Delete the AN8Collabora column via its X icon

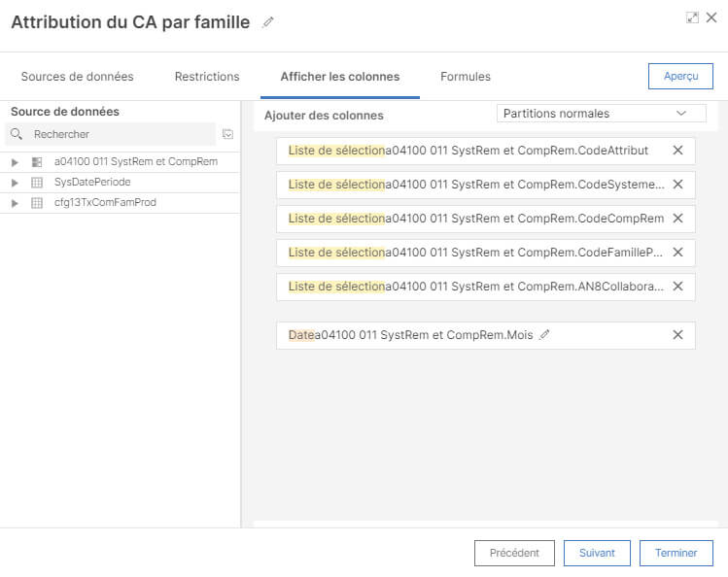677,287
